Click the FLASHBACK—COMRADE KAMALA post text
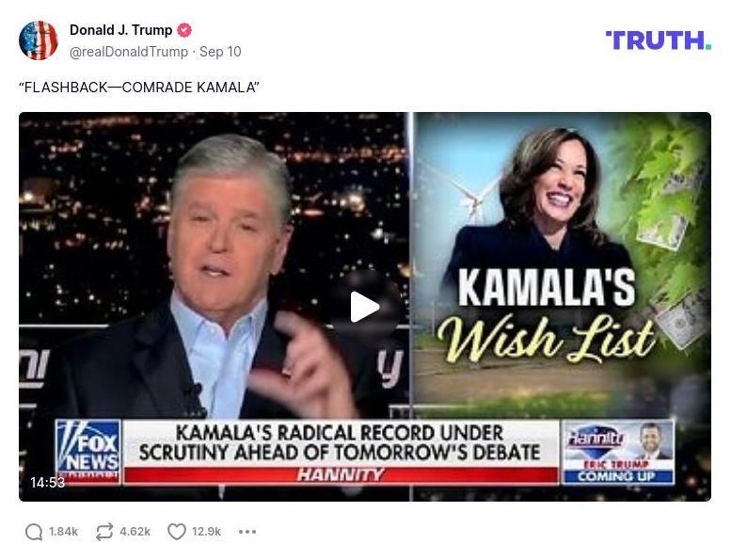 pos(139,88)
